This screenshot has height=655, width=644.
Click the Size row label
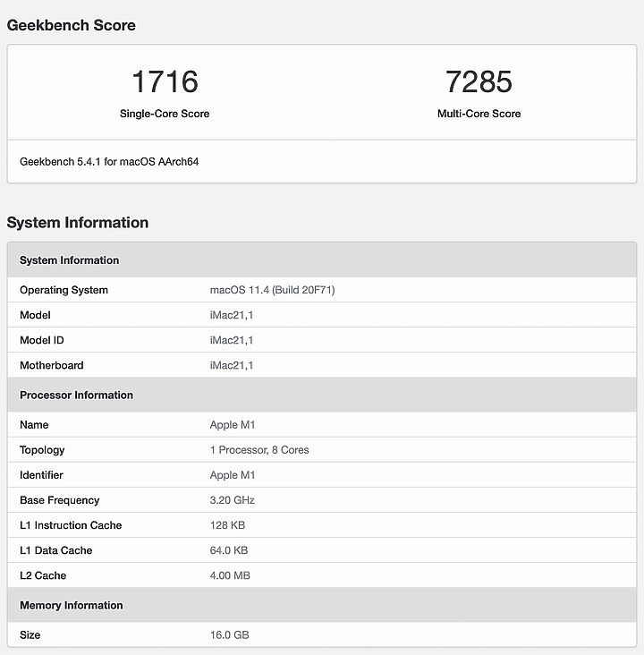pyautogui.click(x=30, y=635)
